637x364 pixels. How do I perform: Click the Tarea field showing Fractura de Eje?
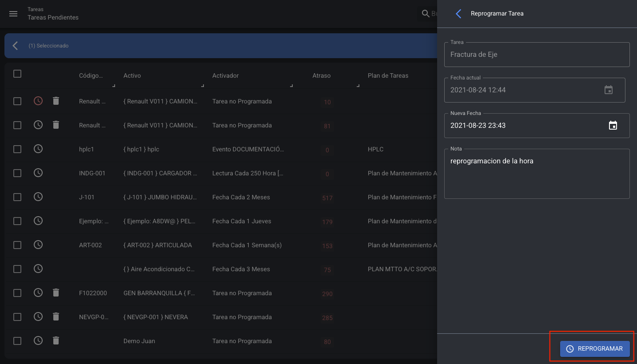(x=537, y=55)
